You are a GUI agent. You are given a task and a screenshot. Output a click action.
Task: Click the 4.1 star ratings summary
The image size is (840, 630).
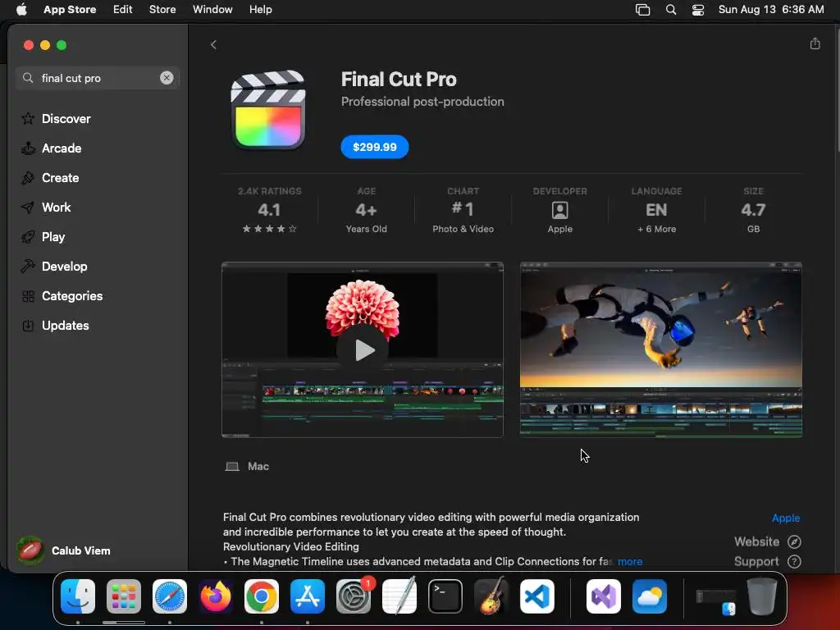269,210
